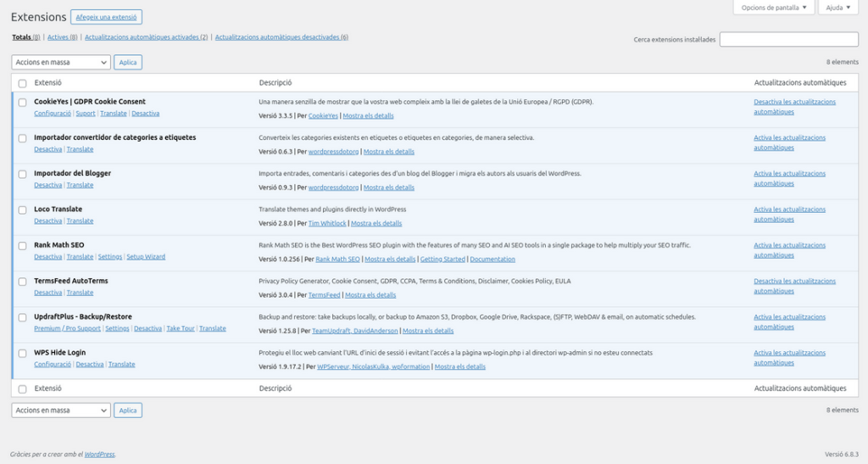Image resolution: width=868 pixels, height=464 pixels.
Task: Expand the 'Ajuda' help tab
Action: (838, 8)
